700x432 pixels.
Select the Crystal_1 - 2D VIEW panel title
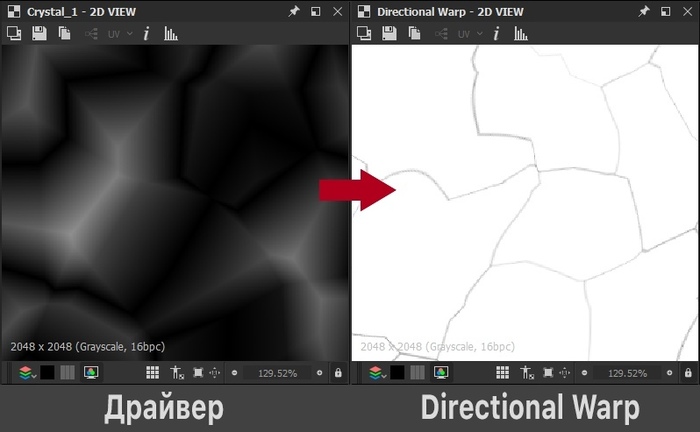(x=72, y=11)
